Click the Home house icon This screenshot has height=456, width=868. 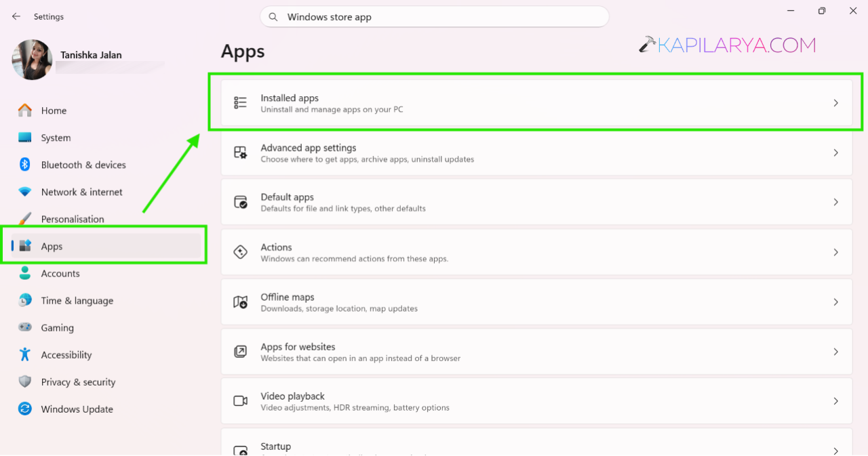25,110
